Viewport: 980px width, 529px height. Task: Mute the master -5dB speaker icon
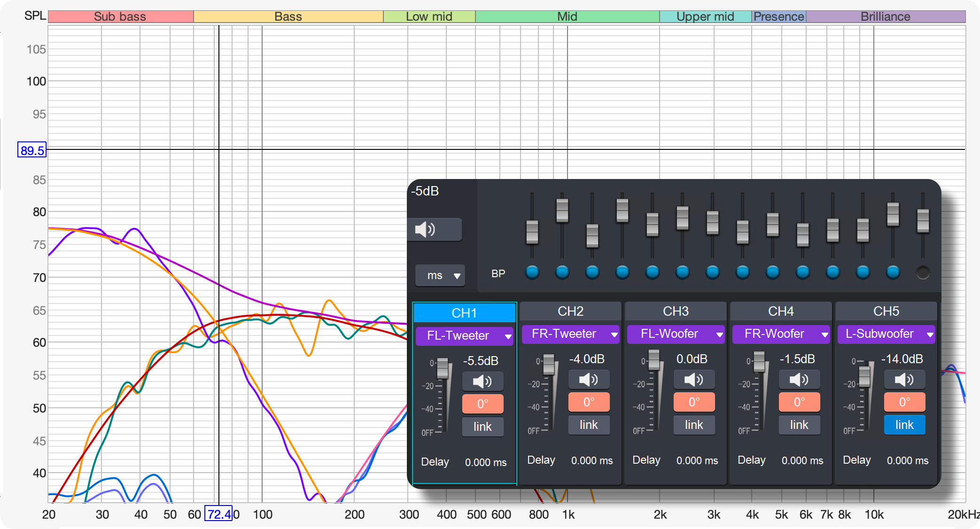pos(434,229)
